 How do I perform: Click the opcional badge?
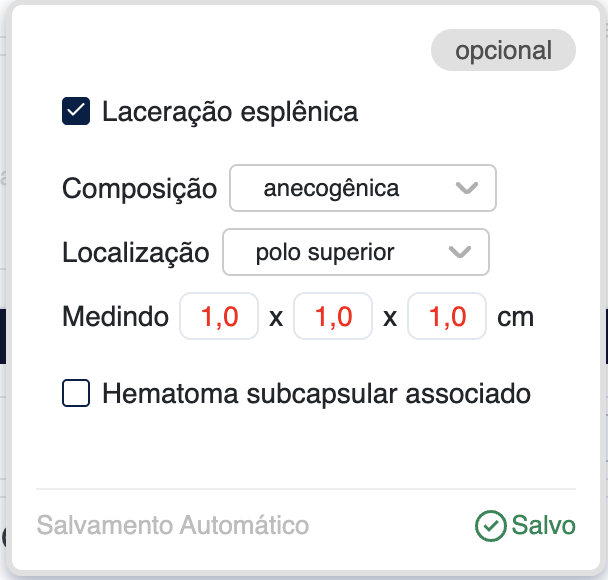pos(503,51)
